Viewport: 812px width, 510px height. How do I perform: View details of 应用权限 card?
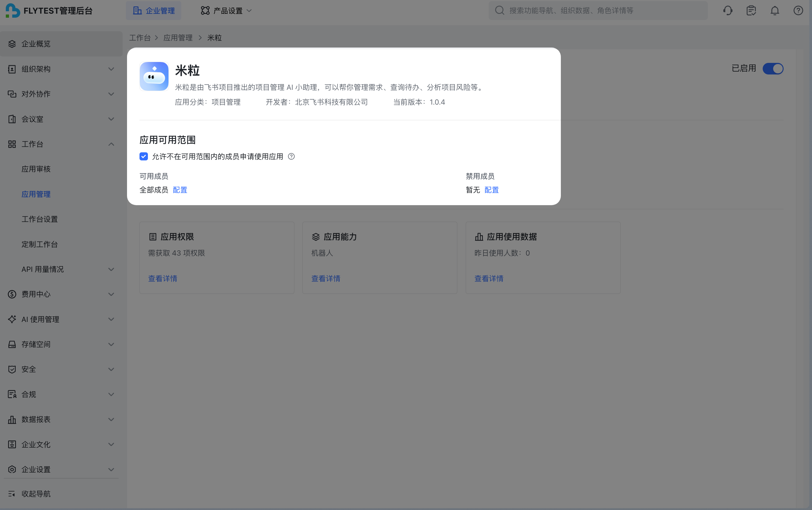[163, 278]
